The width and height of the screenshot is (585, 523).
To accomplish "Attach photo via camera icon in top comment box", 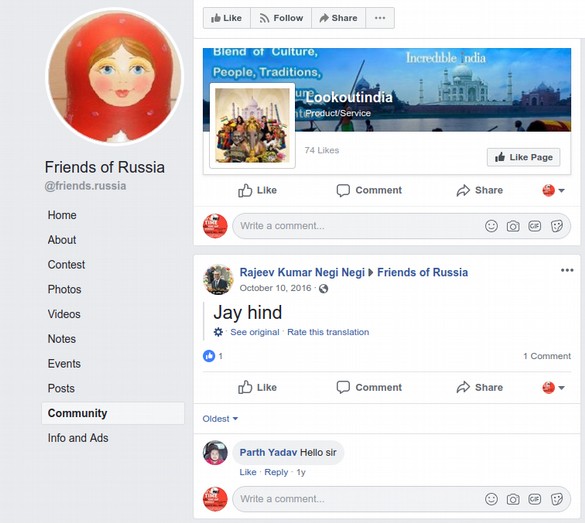I will point(513,226).
